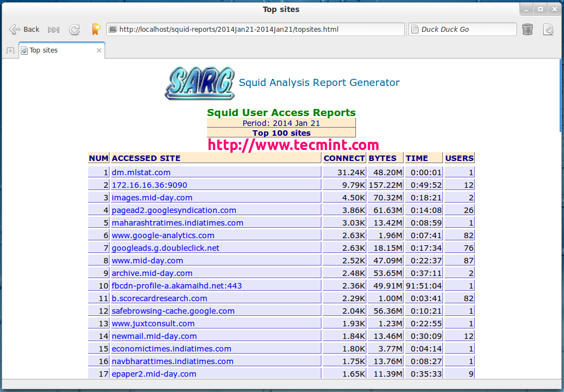Open the www.mid-day.com link
This screenshot has height=392, width=564.
[147, 261]
